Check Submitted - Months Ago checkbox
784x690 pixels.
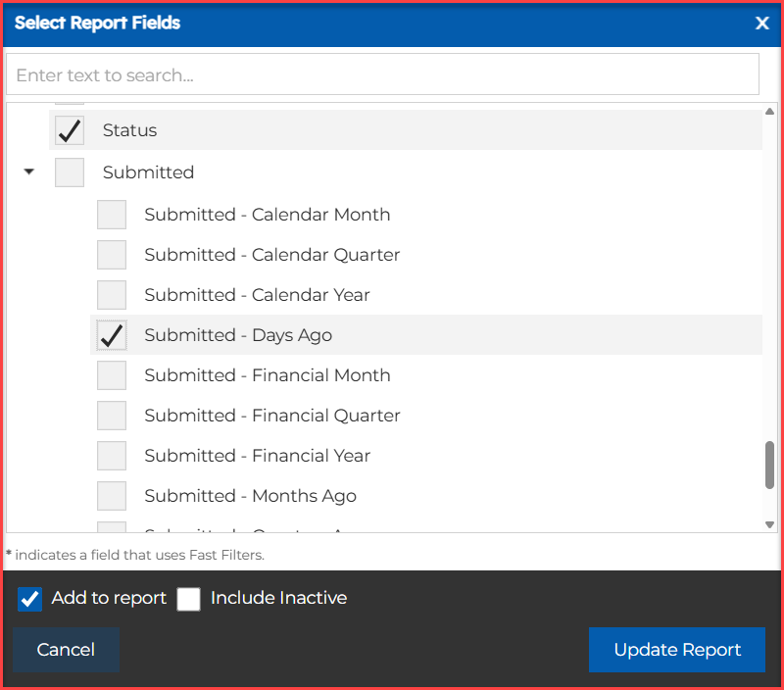pyautogui.click(x=112, y=496)
